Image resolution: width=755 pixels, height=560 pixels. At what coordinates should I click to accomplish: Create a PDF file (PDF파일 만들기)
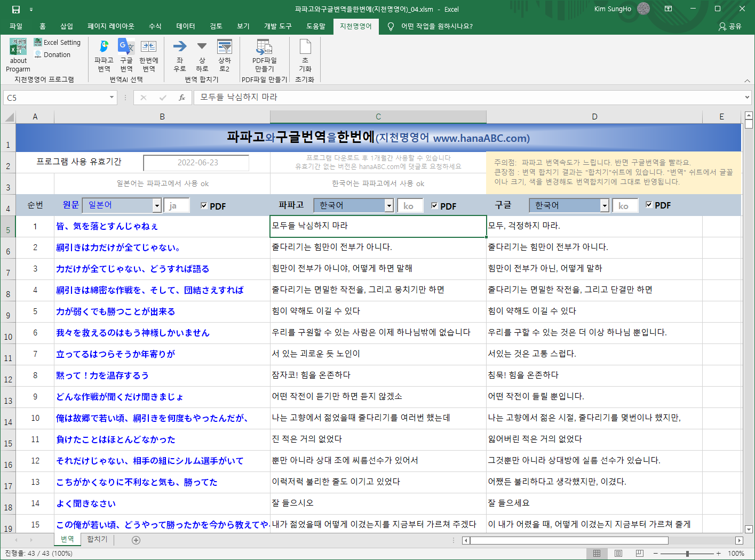[x=264, y=55]
